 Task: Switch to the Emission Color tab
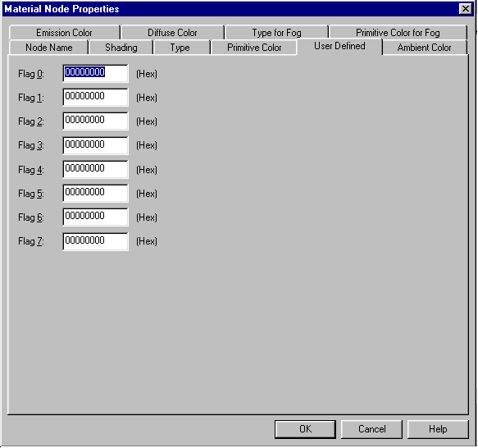click(64, 32)
